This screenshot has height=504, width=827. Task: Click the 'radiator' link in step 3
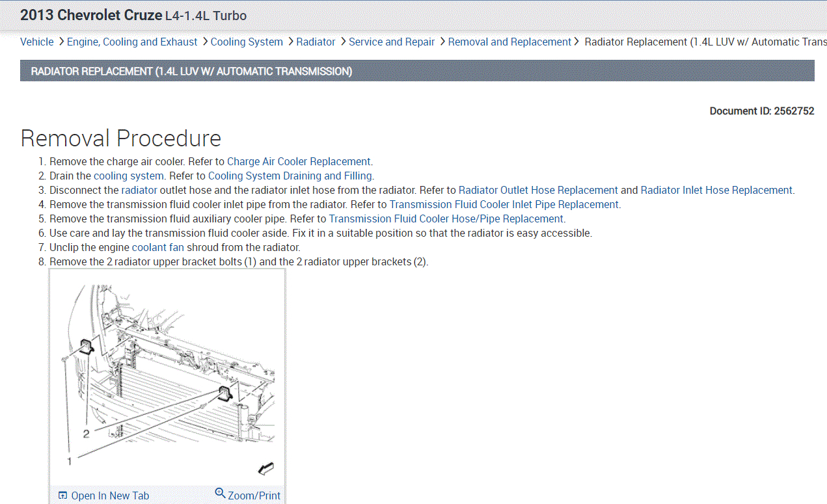(139, 190)
